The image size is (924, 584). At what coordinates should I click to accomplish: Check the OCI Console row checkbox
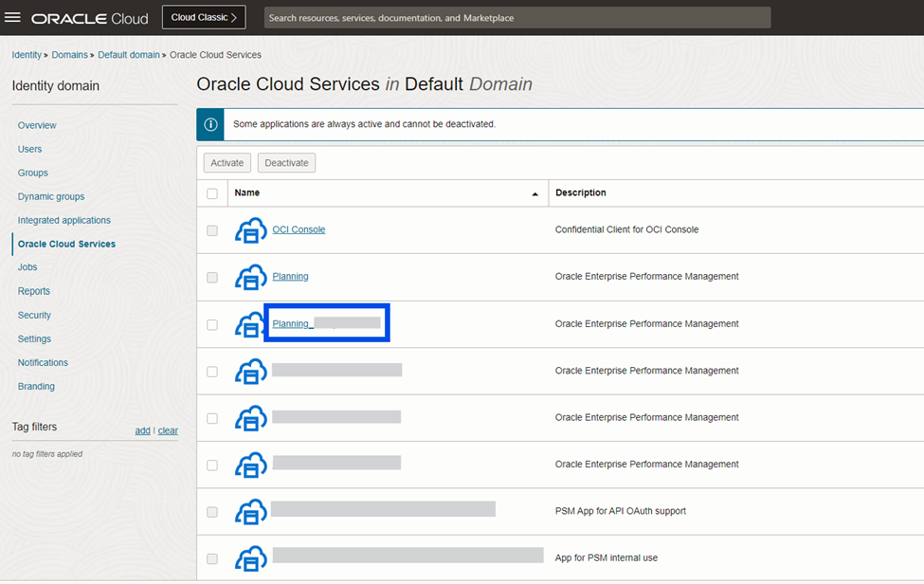coord(212,230)
